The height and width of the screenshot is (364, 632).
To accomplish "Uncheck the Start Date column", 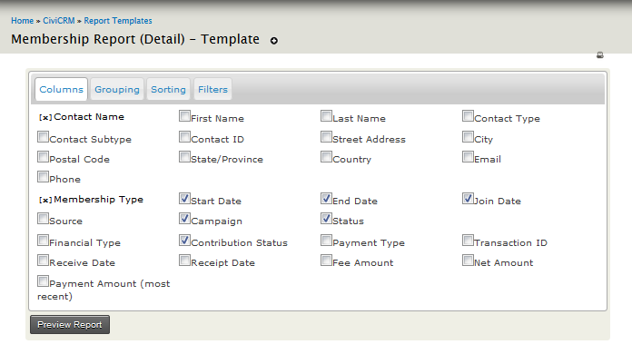I will pos(184,199).
